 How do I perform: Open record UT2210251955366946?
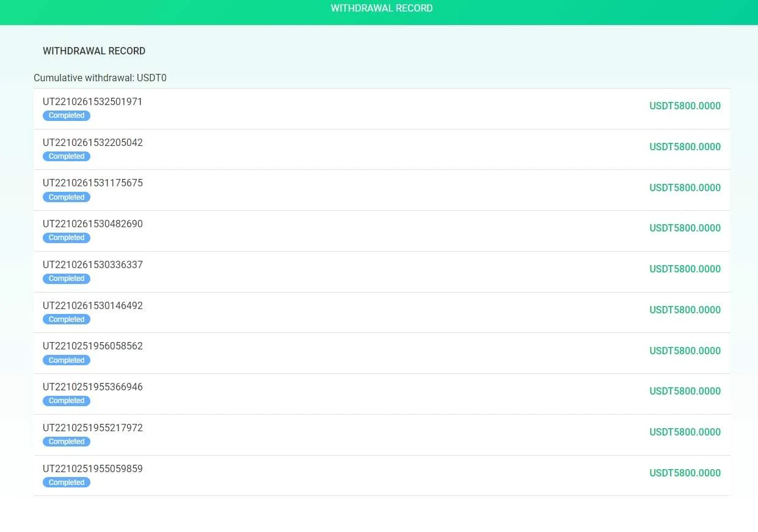point(382,394)
